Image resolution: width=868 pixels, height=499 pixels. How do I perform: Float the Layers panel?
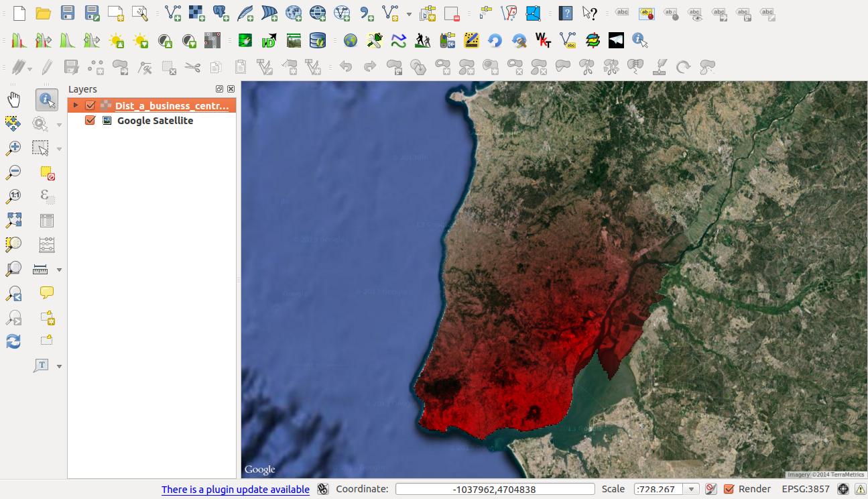(x=220, y=89)
